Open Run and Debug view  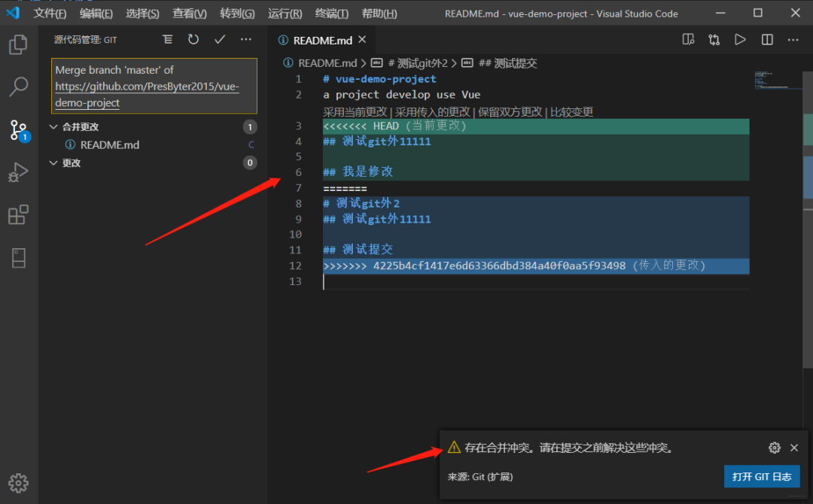[x=19, y=172]
